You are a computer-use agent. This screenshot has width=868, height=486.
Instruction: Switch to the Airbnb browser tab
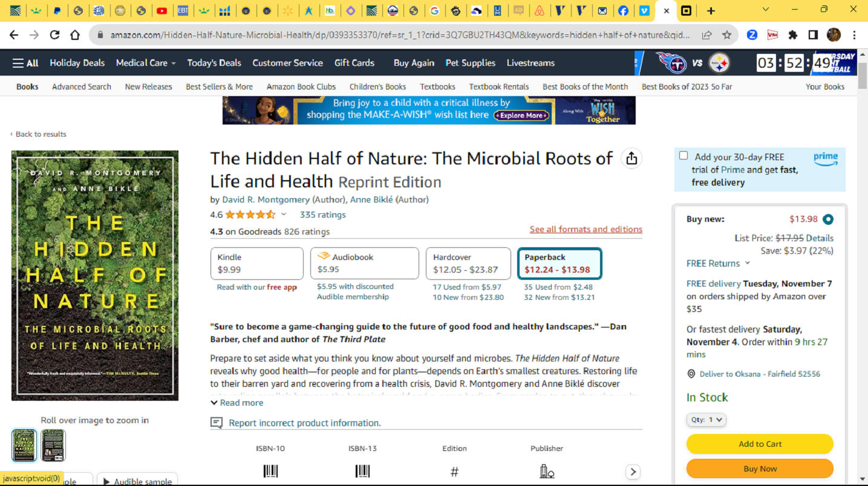[x=540, y=10]
